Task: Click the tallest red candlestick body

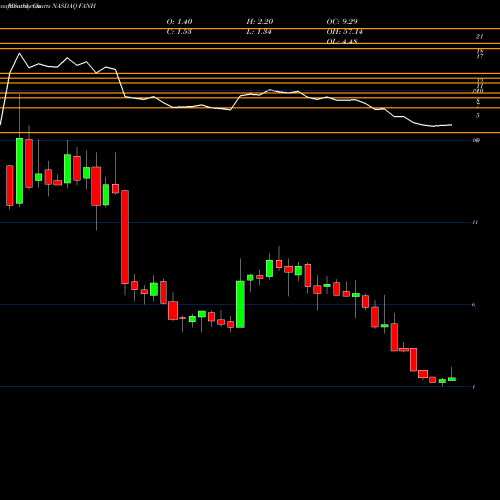Action: [125, 237]
